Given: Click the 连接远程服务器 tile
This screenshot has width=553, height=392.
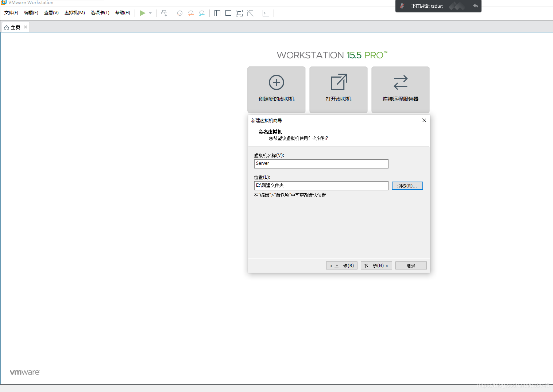Looking at the screenshot, I should pos(401,89).
